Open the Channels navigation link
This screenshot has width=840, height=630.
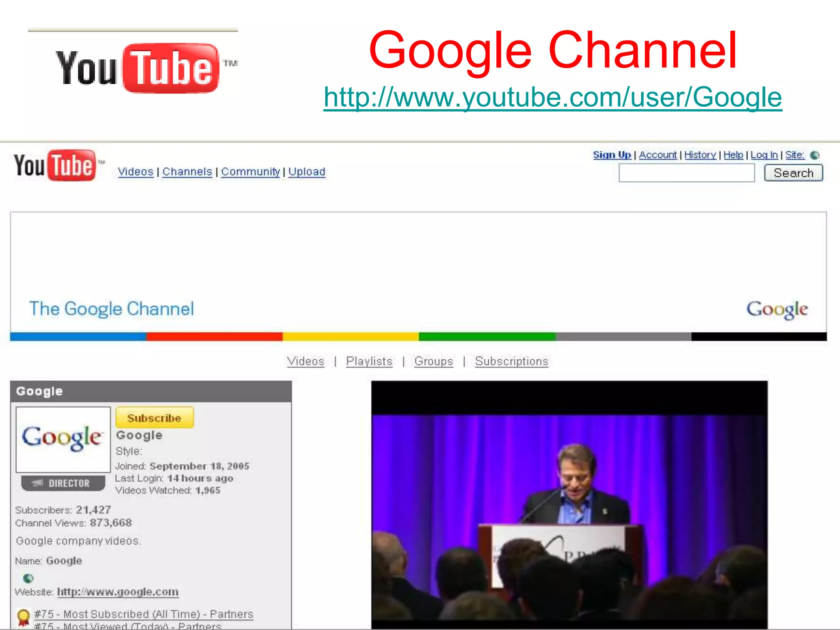click(187, 172)
